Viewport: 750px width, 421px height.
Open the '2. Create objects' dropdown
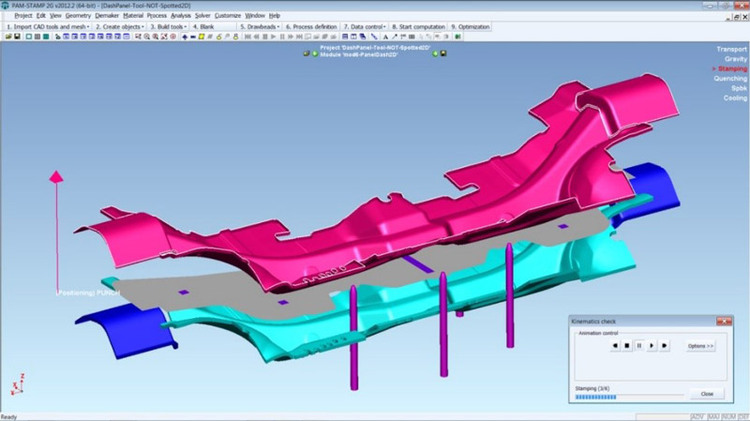point(120,26)
